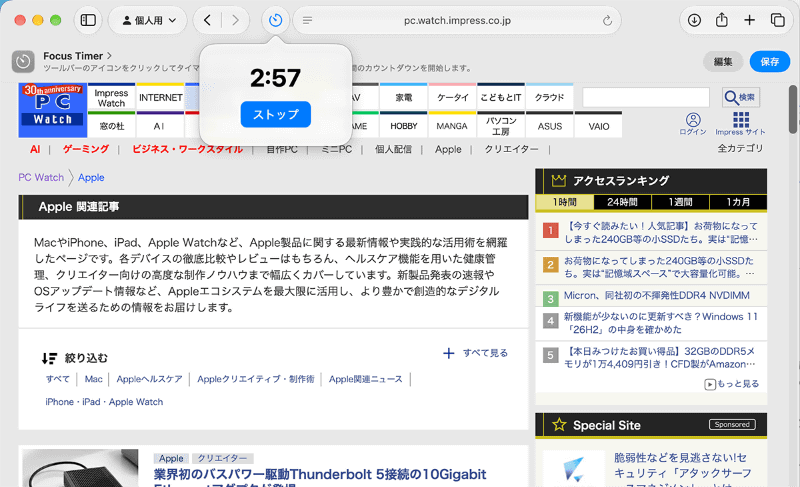This screenshot has width=800, height=487.
Task: Open the パソコン工房 nav tab
Action: 501,126
